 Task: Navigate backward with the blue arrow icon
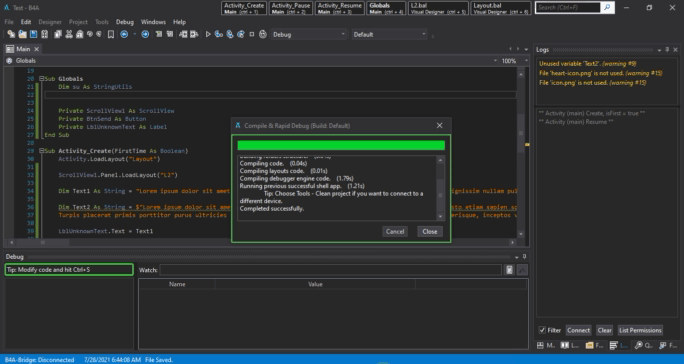click(x=124, y=34)
